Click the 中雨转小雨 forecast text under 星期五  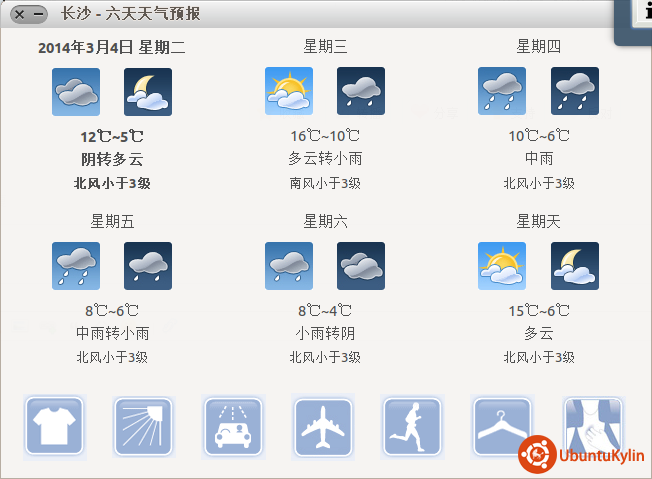coord(112,333)
